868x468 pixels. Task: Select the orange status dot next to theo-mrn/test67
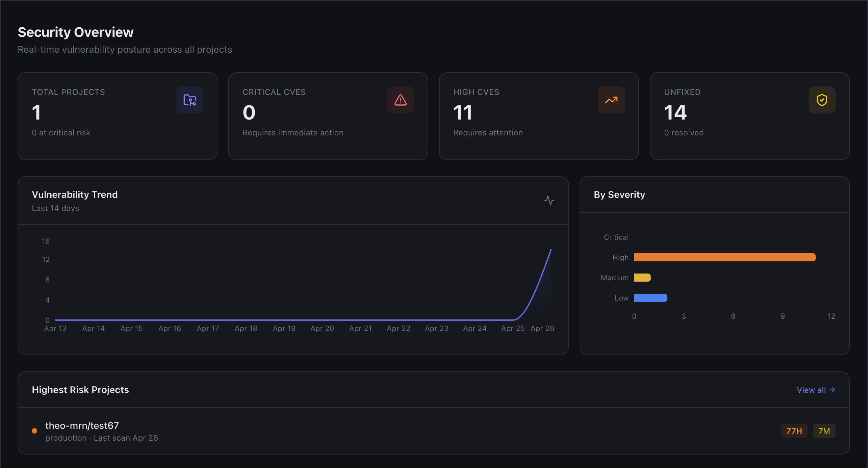(x=34, y=431)
